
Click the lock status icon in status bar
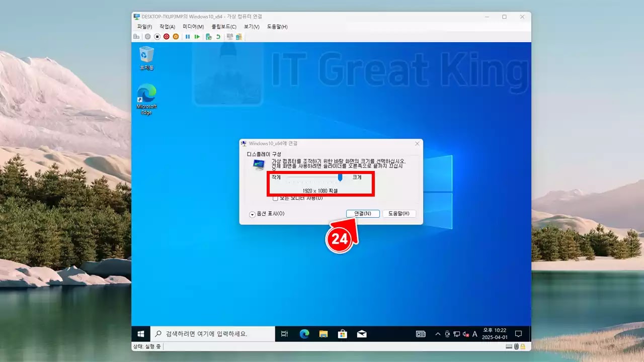pyautogui.click(x=523, y=347)
